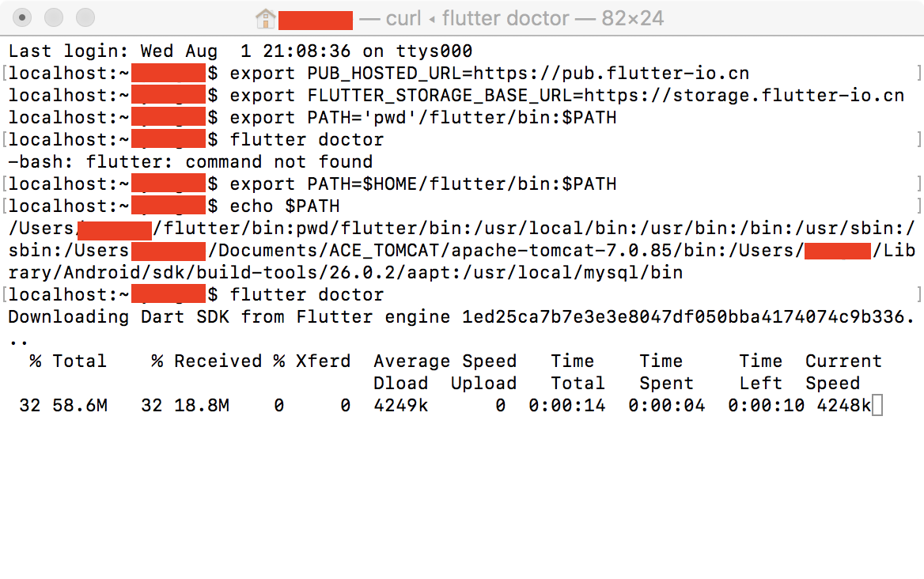Click the 'Downloading Dart SDK' message line
The height and width of the screenshot is (579, 924).
[x=461, y=317]
